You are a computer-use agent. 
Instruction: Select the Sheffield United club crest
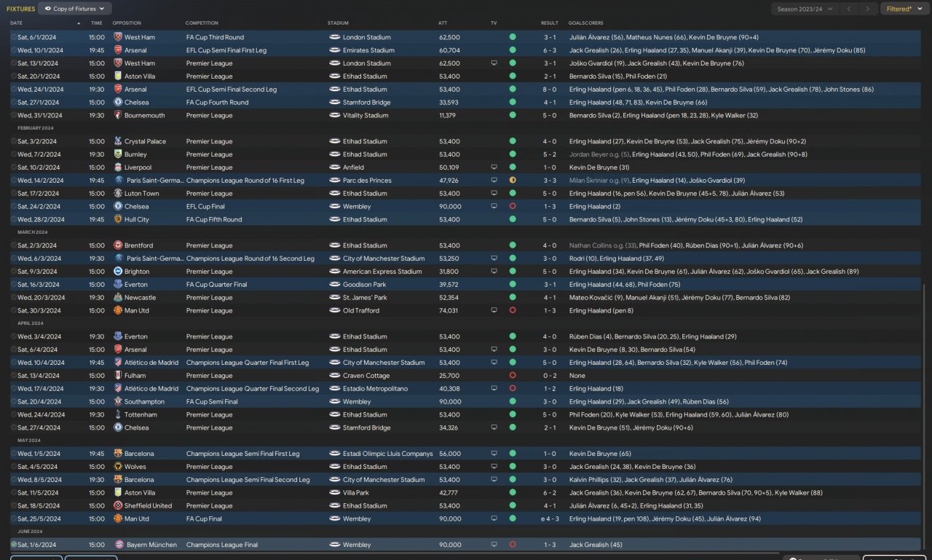[x=118, y=506]
